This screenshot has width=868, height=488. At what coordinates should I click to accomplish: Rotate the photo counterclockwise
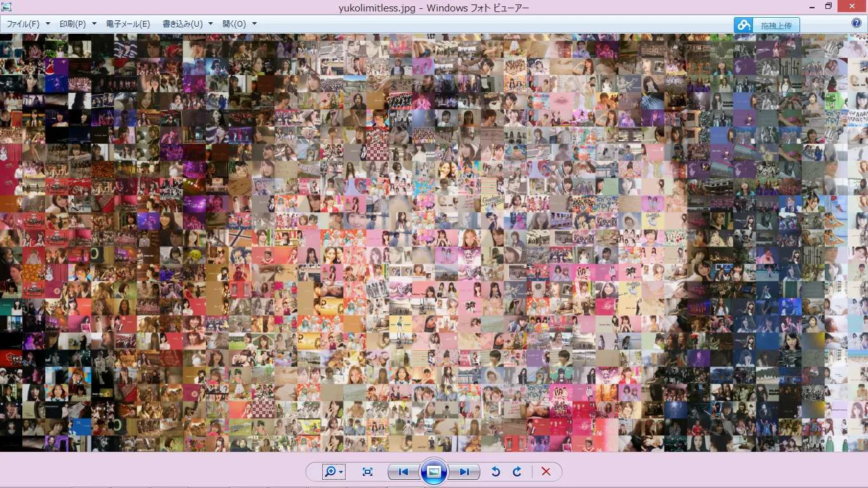[x=496, y=471]
